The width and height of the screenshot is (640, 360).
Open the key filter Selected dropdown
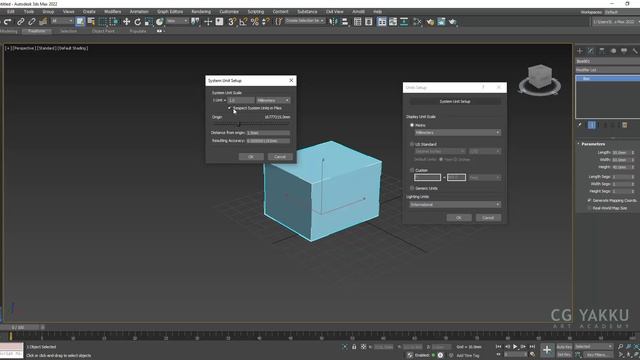tap(594, 347)
